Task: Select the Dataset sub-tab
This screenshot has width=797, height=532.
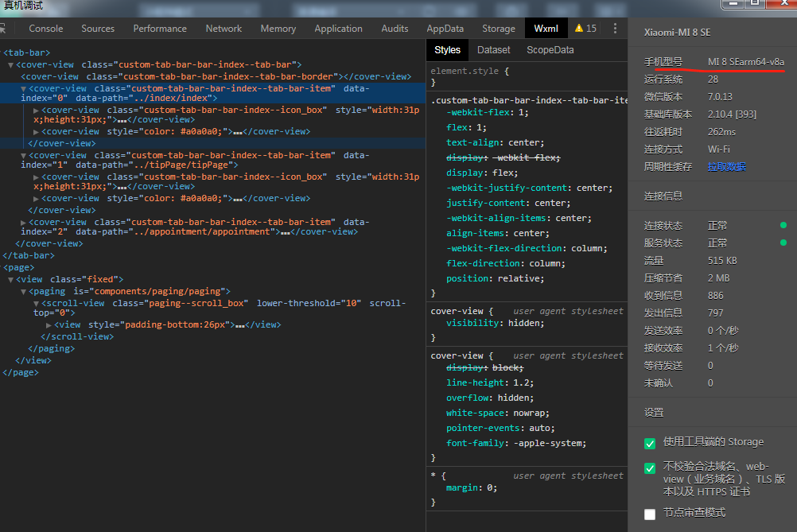Action: coord(494,50)
